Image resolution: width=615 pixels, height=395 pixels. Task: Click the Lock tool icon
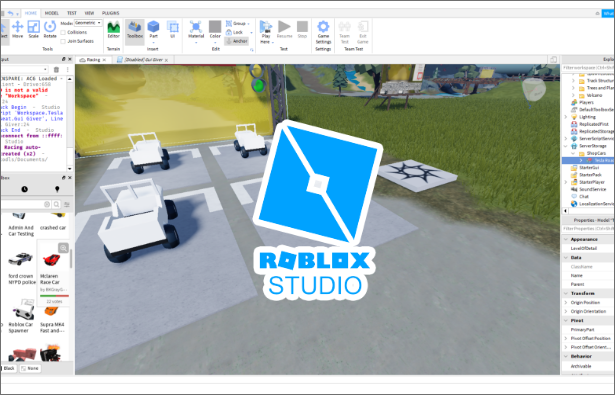click(x=229, y=32)
